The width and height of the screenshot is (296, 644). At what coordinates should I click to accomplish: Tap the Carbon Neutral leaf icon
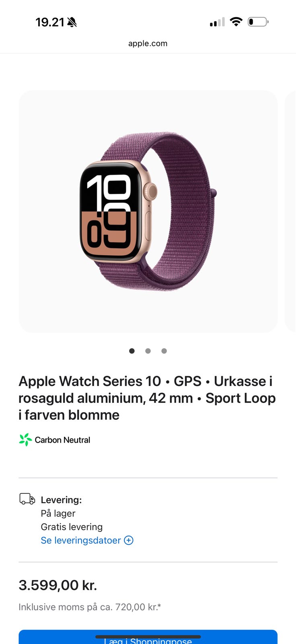[x=25, y=440]
